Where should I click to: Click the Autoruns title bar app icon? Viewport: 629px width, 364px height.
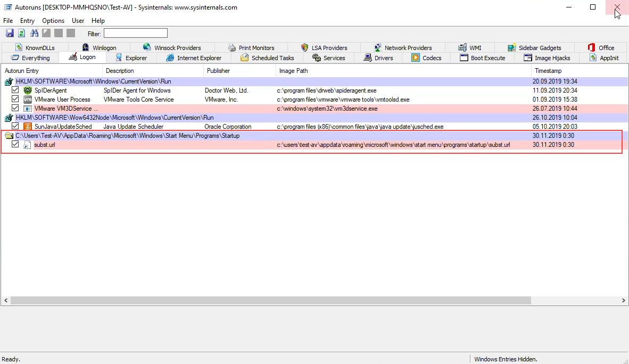pos(7,7)
